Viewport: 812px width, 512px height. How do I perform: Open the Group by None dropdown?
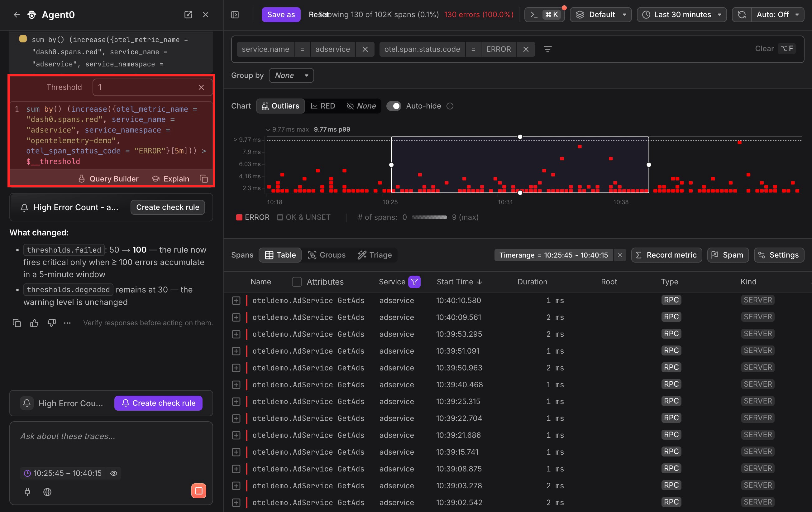coord(291,75)
